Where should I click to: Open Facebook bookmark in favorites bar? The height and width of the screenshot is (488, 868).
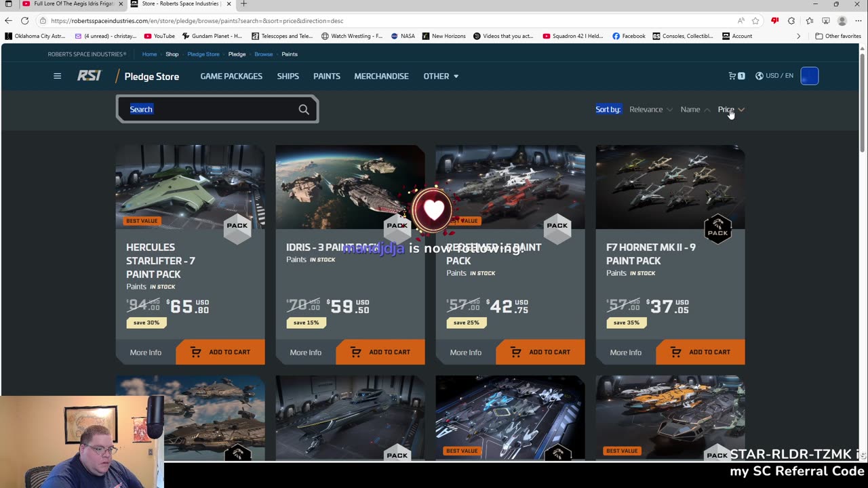pos(629,36)
